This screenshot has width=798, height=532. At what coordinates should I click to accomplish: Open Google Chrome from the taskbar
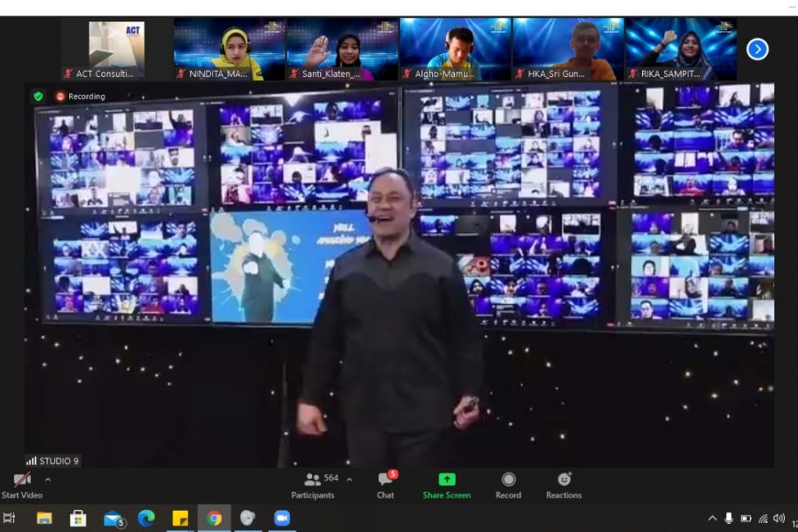pyautogui.click(x=214, y=518)
